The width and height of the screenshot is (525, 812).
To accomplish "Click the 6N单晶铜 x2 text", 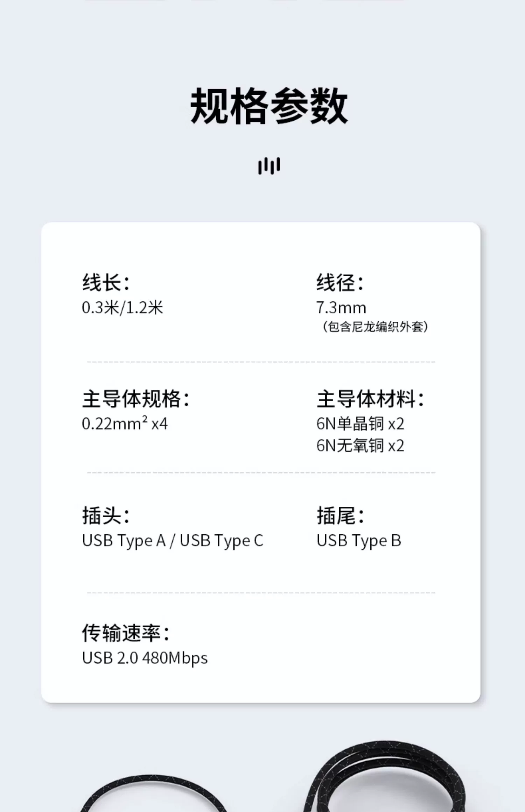I will tap(360, 424).
